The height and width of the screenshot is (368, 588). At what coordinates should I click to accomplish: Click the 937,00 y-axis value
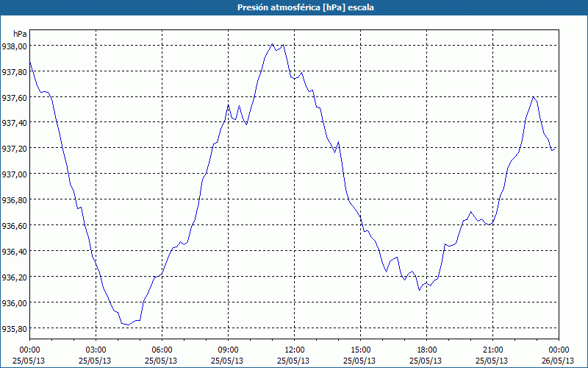coord(14,174)
